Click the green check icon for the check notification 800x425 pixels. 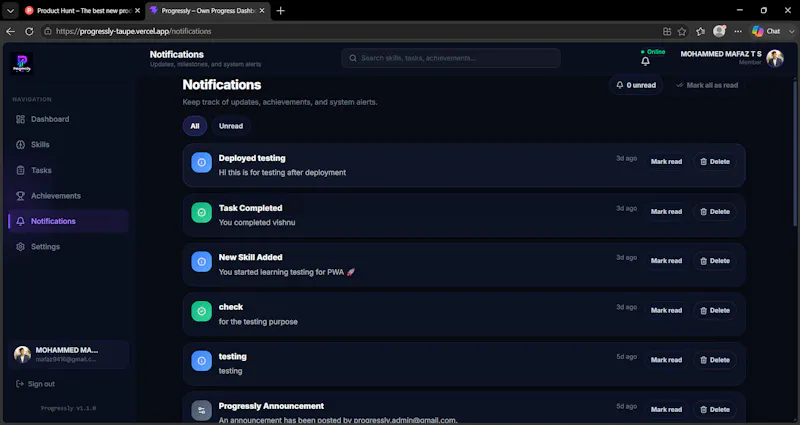(x=202, y=311)
